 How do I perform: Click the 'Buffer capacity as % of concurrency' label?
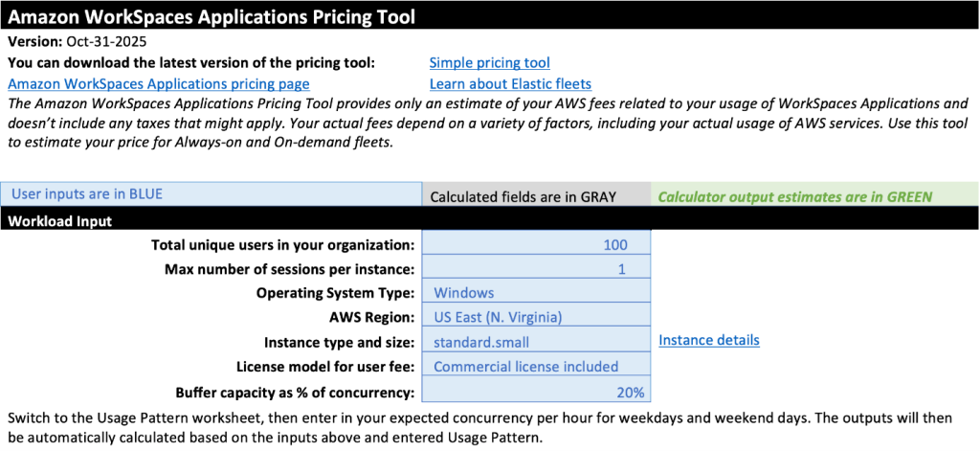pyautogui.click(x=295, y=393)
